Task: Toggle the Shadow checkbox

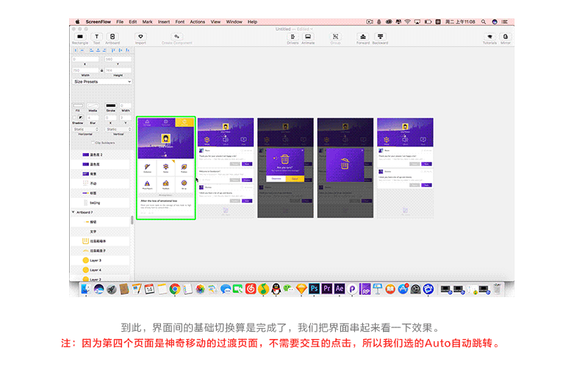Action: (x=76, y=118)
